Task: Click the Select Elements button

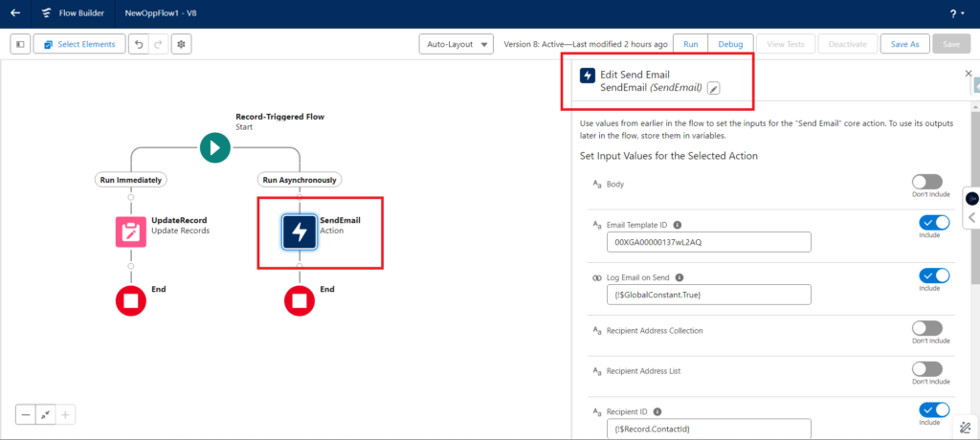Action: [x=78, y=44]
